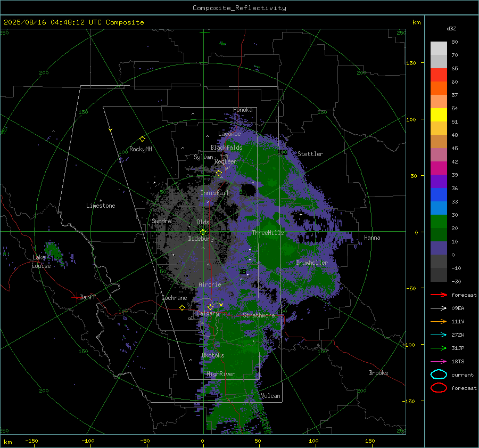The image size is (479, 448).
Task: Click the 18TS legend label
Action: click(x=458, y=362)
